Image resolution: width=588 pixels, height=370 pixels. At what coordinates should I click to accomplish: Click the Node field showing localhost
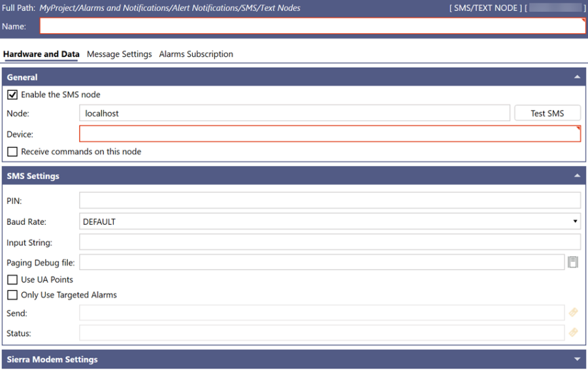click(294, 113)
